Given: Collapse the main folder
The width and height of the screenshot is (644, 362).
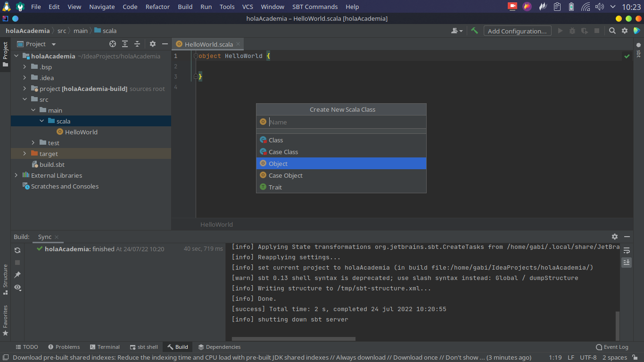Looking at the screenshot, I should click(33, 110).
